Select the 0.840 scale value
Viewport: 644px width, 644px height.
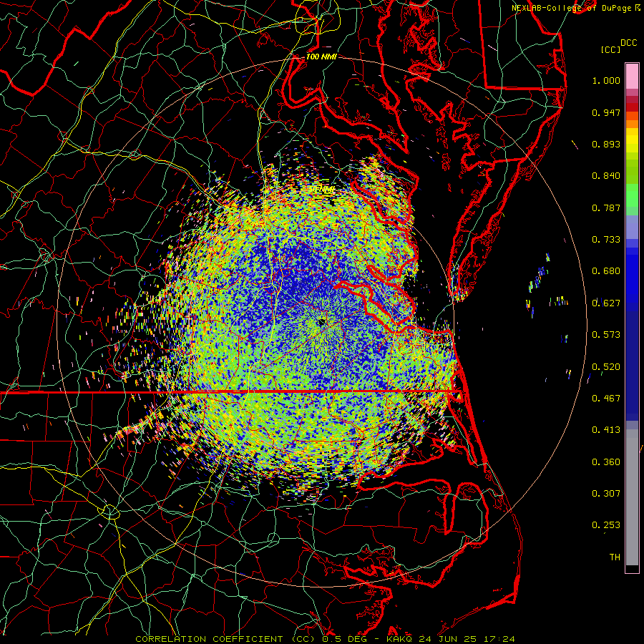coord(606,176)
